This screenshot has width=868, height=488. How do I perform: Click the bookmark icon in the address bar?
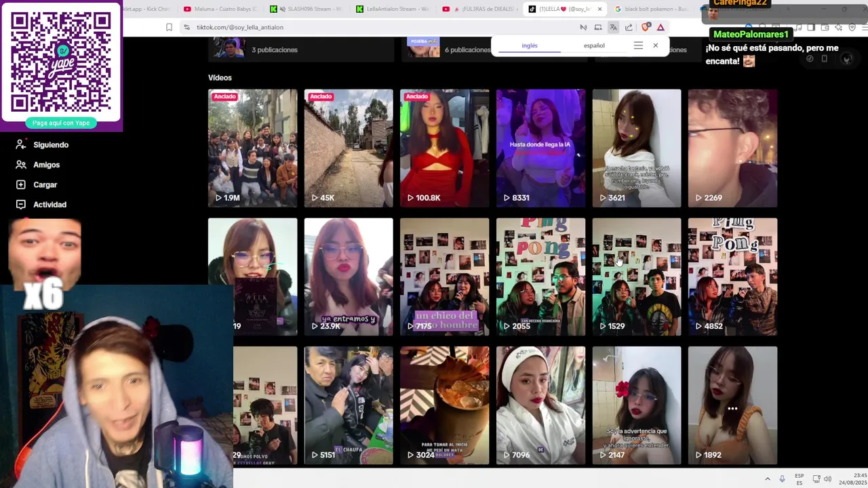pos(169,27)
